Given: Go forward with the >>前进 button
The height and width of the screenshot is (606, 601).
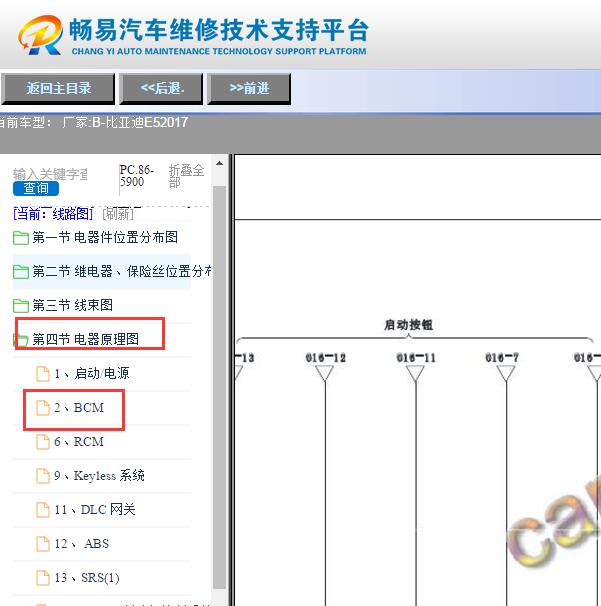Looking at the screenshot, I should pyautogui.click(x=249, y=89).
